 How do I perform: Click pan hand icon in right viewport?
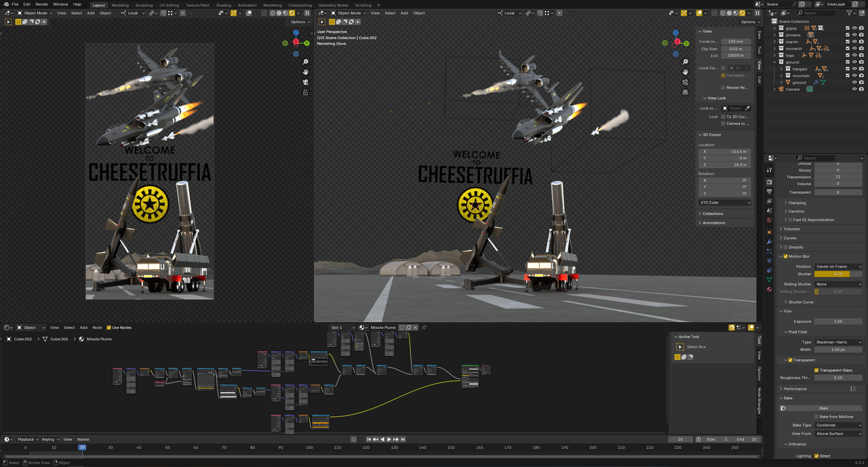click(686, 72)
